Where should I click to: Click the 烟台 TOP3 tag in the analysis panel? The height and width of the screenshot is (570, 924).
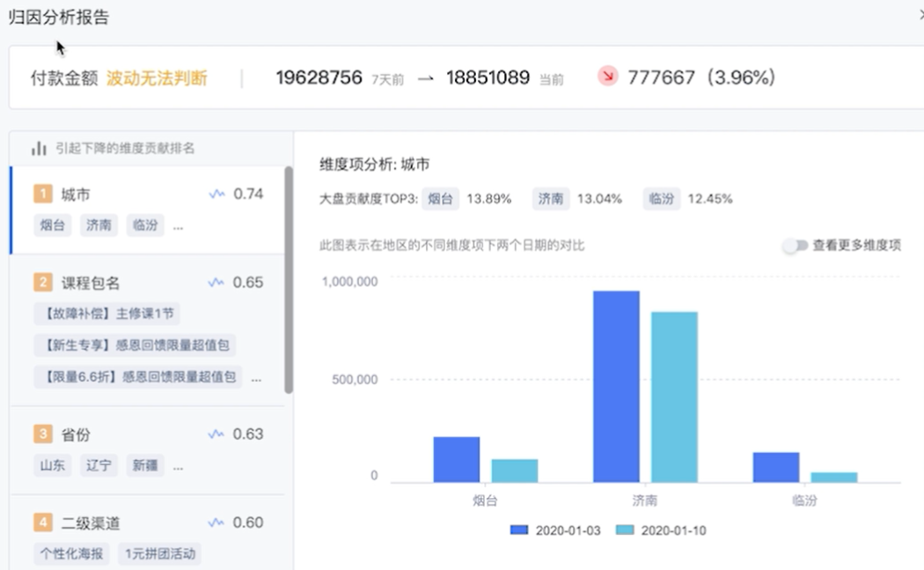pos(440,199)
